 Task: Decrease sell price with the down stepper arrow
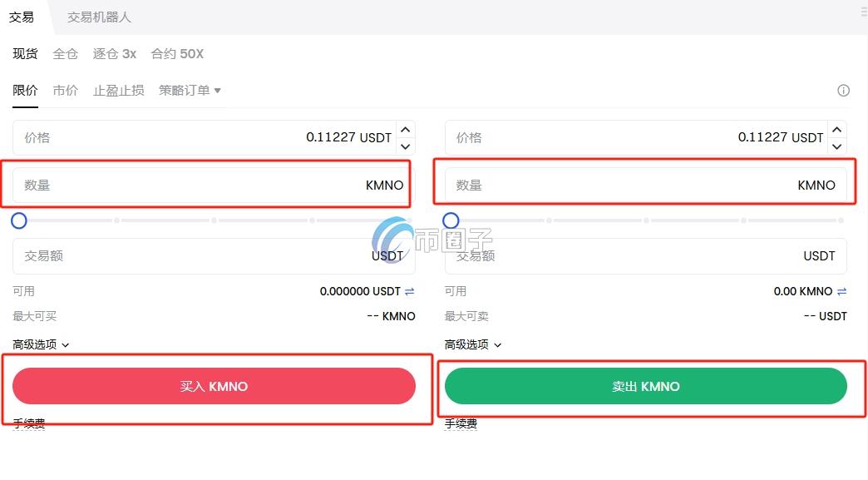(836, 146)
